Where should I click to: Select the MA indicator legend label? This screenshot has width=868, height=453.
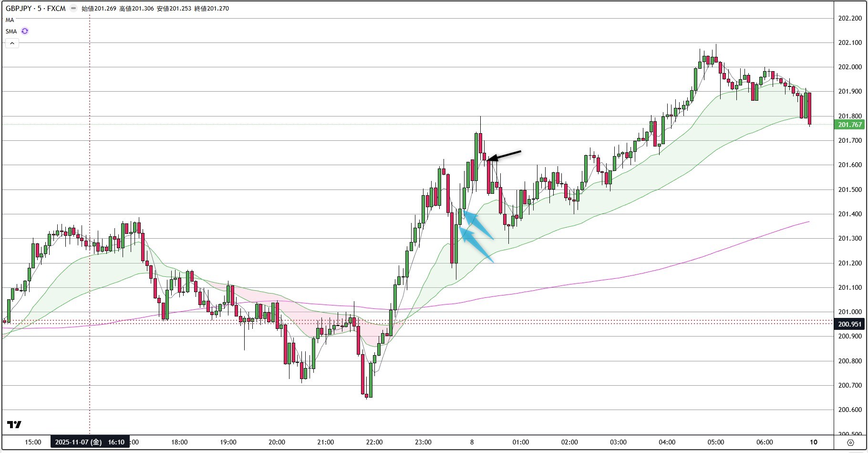coord(10,20)
